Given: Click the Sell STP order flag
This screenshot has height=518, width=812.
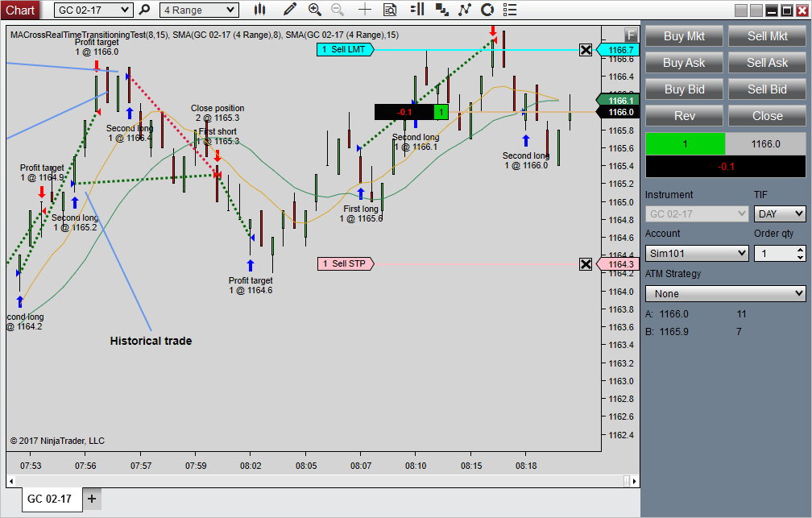Looking at the screenshot, I should tap(346, 264).
